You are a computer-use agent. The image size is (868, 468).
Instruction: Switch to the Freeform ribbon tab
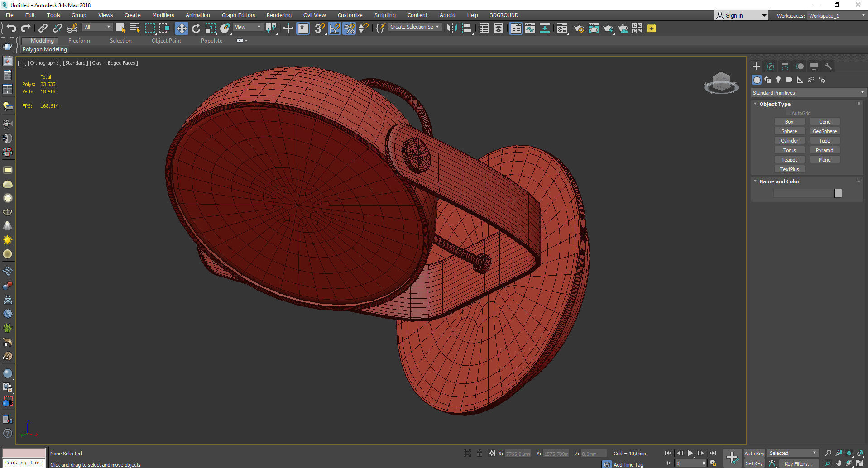(79, 41)
